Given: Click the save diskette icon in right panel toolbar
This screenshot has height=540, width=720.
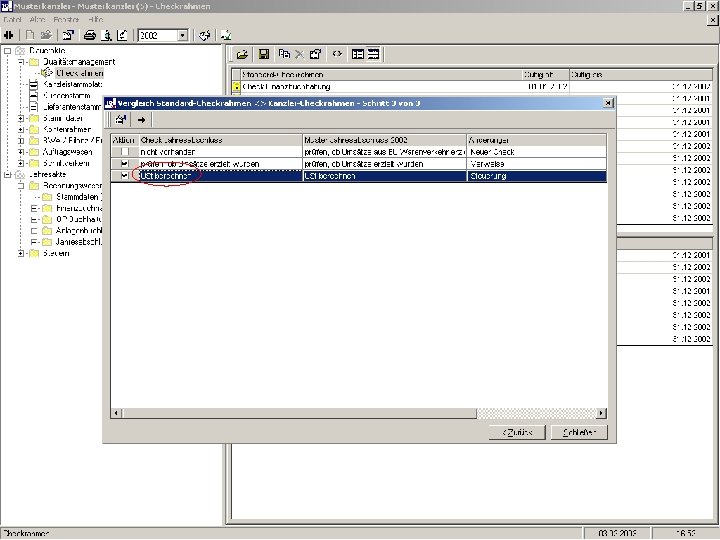Looking at the screenshot, I should click(x=264, y=54).
